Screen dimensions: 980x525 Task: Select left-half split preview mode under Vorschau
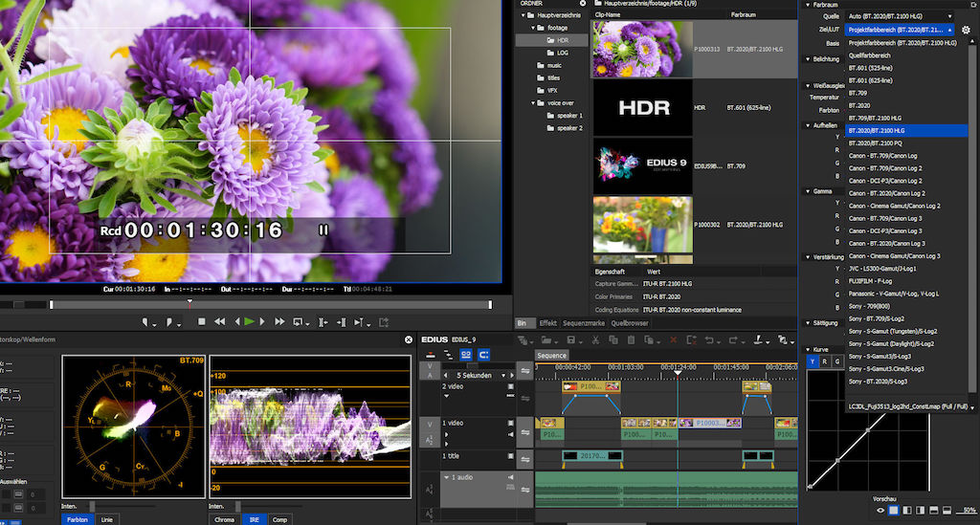tap(907, 511)
